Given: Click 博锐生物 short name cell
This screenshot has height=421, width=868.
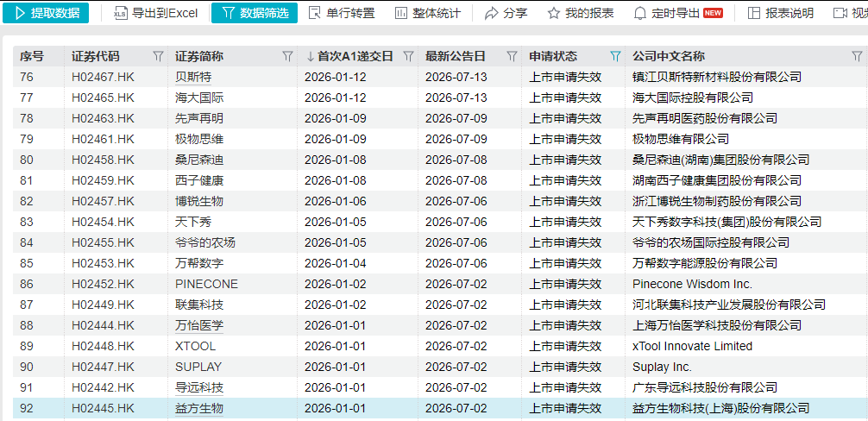Looking at the screenshot, I should coord(199,201).
